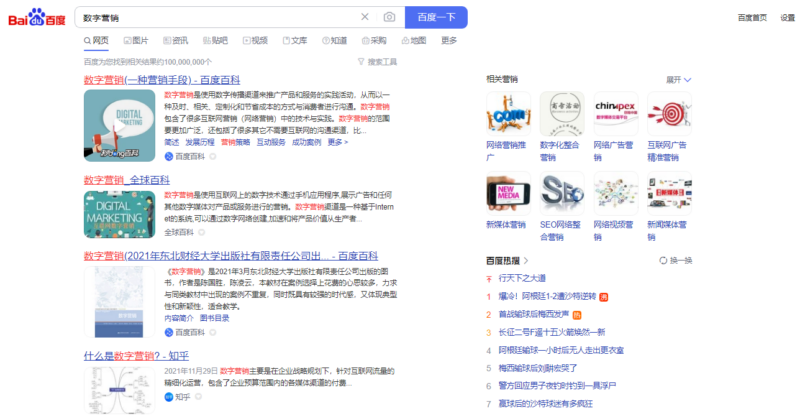Open 新媒体营销 NEW MEDIA image

pyautogui.click(x=508, y=193)
